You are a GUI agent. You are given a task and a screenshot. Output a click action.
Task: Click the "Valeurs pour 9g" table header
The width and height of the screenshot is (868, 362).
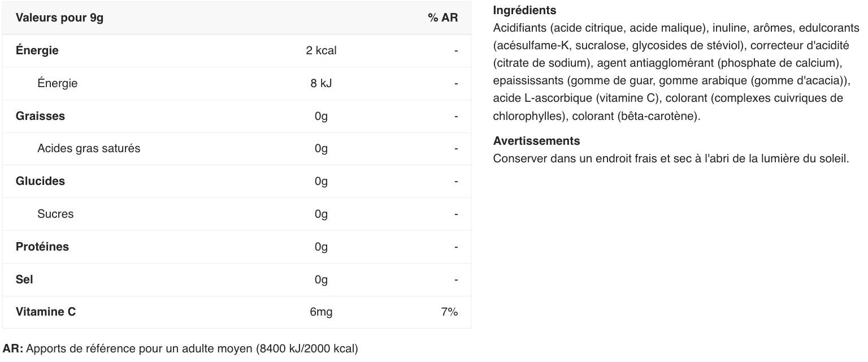[x=59, y=18]
